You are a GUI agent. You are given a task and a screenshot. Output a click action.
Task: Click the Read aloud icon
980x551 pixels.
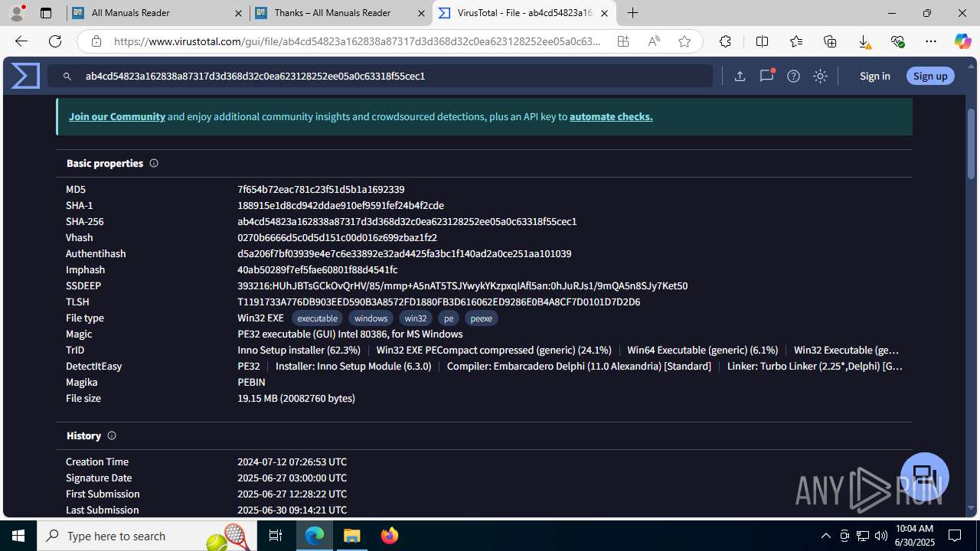[654, 41]
